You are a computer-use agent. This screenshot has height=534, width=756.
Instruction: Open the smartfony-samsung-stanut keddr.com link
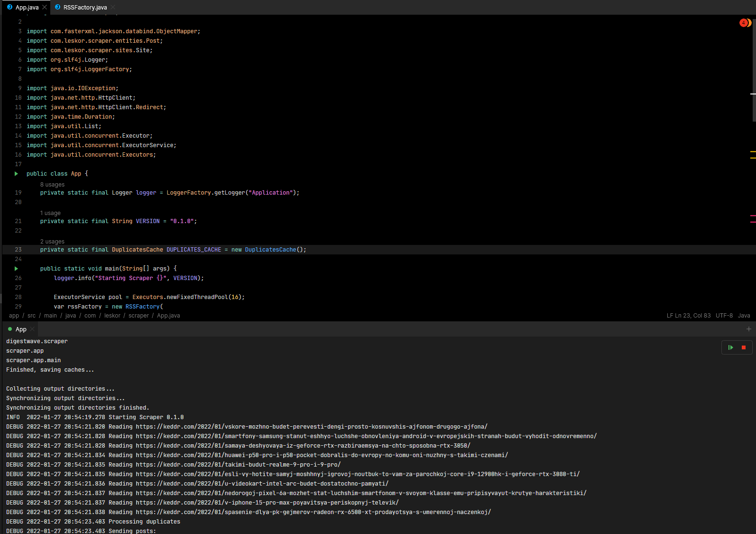(366, 436)
